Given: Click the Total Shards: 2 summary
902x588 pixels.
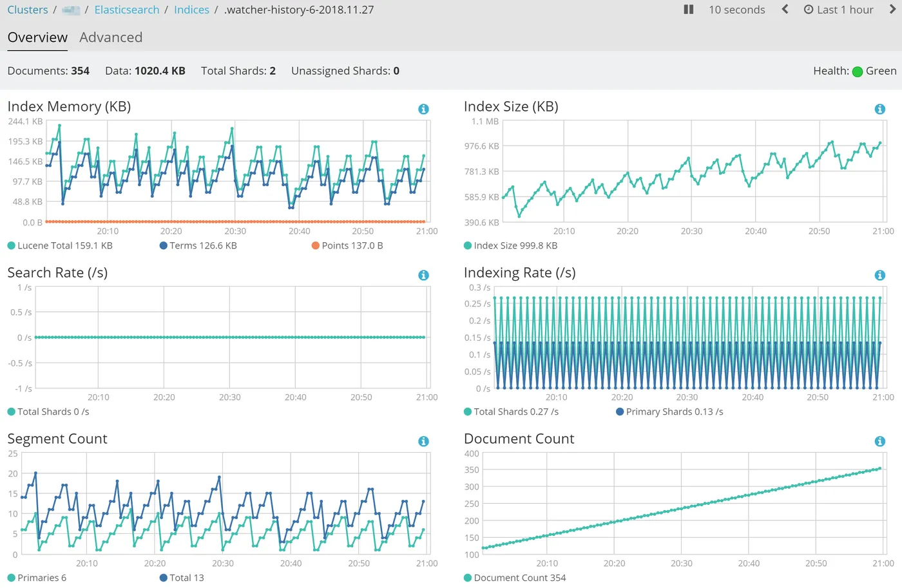Looking at the screenshot, I should (x=238, y=71).
